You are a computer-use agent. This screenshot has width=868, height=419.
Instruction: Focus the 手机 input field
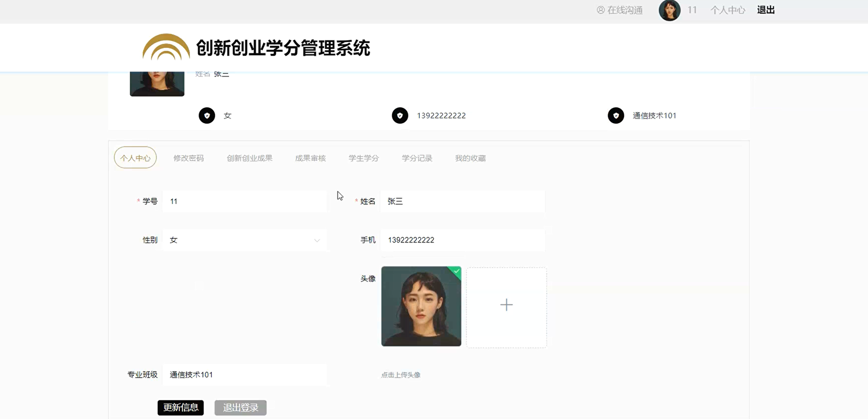coord(463,240)
